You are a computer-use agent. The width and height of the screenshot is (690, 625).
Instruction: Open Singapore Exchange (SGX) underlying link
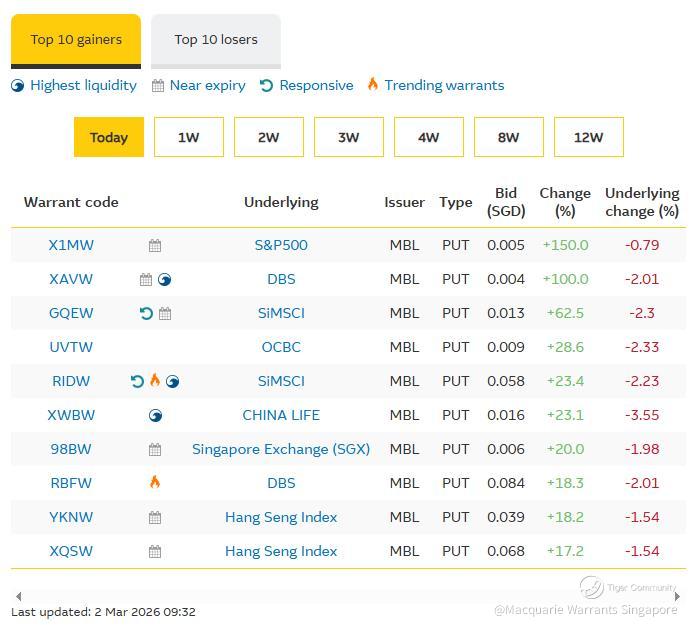pyautogui.click(x=281, y=449)
